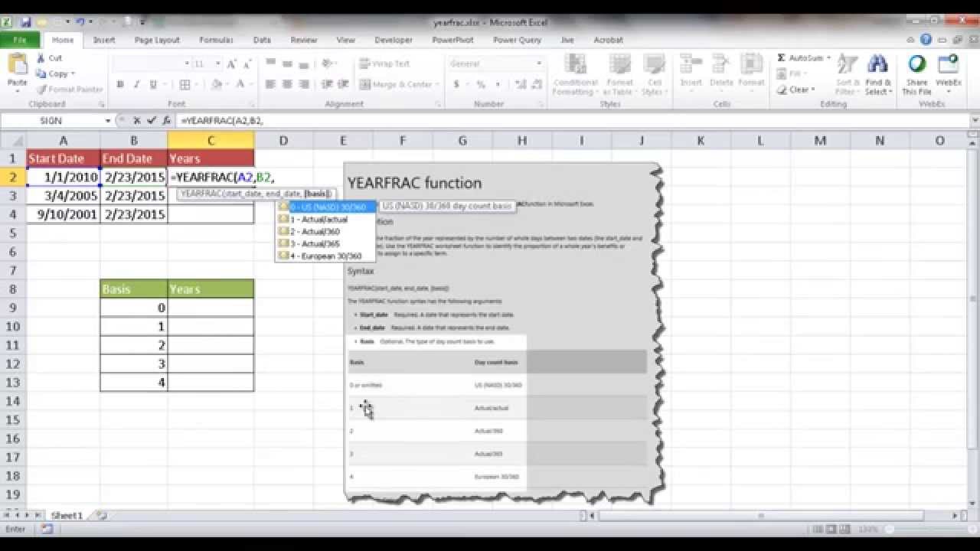
Task: Open the font name dropdown arrow
Action: pos(186,64)
